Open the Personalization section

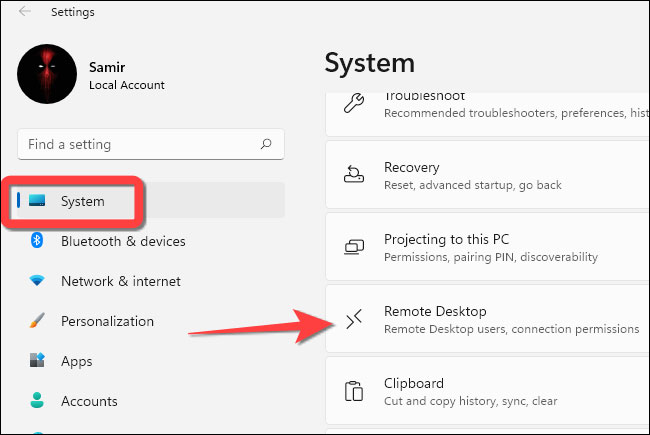pyautogui.click(x=107, y=321)
